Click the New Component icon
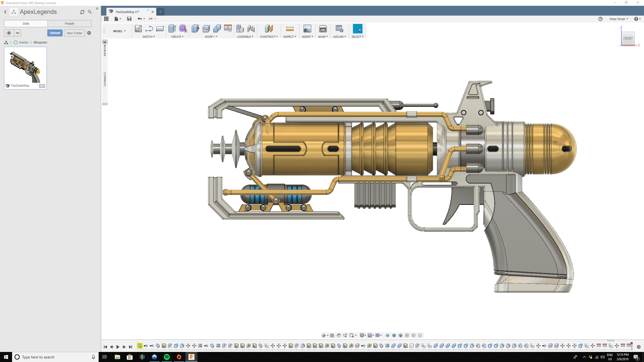Screen dimensions: 644x362 point(240,29)
